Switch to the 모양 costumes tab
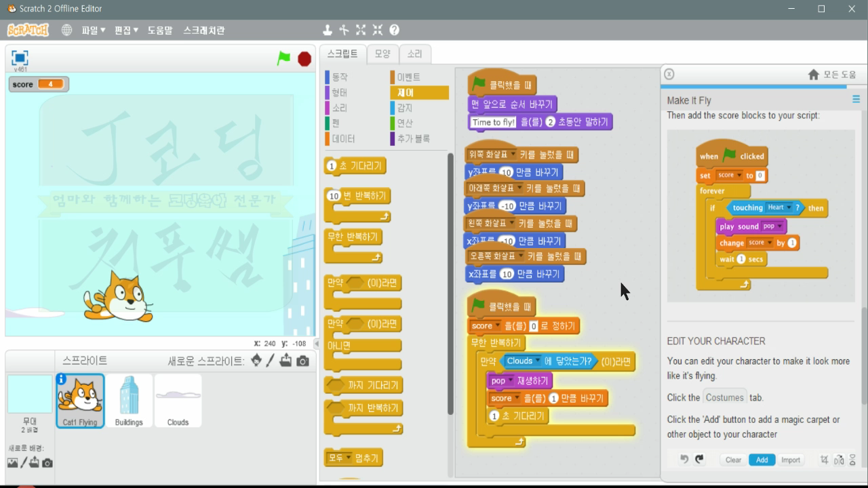Screen dimensions: 868x488 (382, 54)
